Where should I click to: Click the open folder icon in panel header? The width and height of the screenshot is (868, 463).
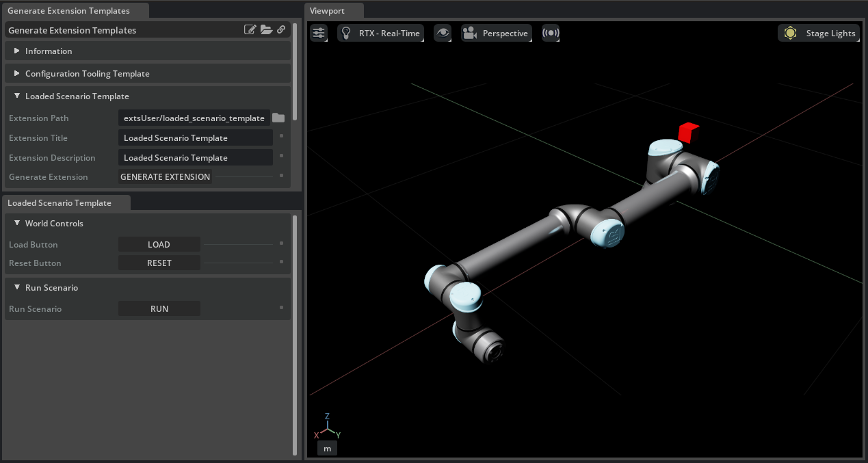266,30
